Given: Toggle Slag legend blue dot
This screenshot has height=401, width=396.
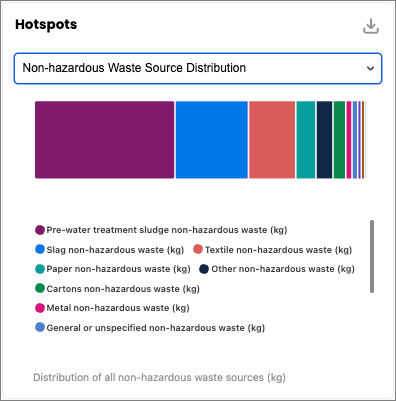Looking at the screenshot, I should (40, 249).
